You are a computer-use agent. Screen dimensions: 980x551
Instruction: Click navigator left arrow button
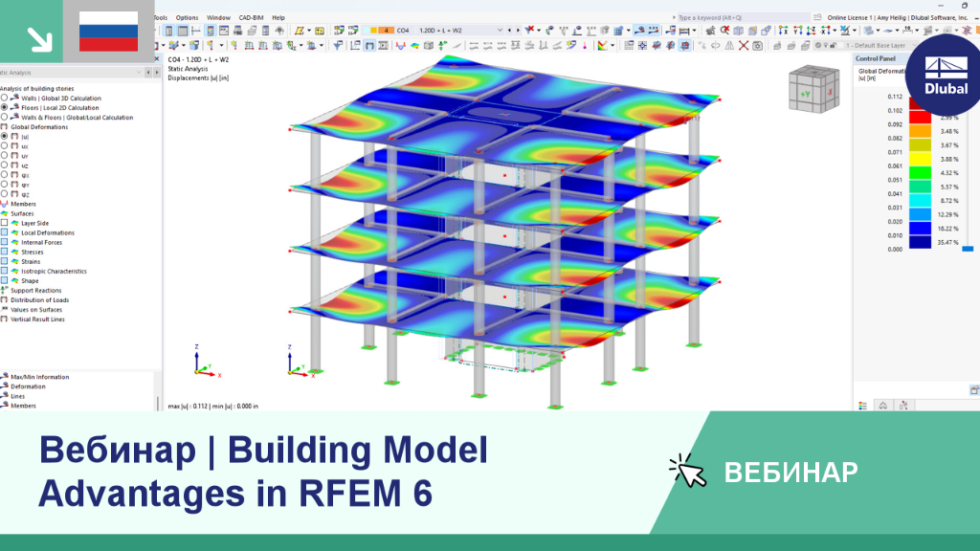148,73
